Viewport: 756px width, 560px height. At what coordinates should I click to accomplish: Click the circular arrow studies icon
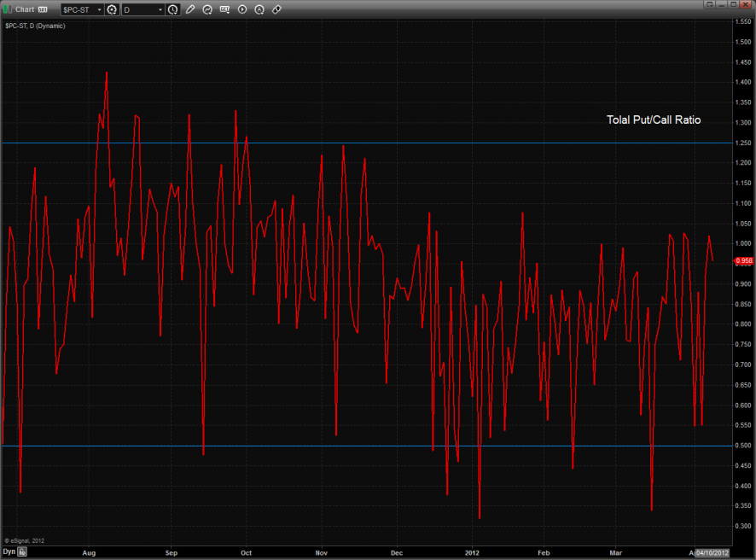click(x=207, y=9)
